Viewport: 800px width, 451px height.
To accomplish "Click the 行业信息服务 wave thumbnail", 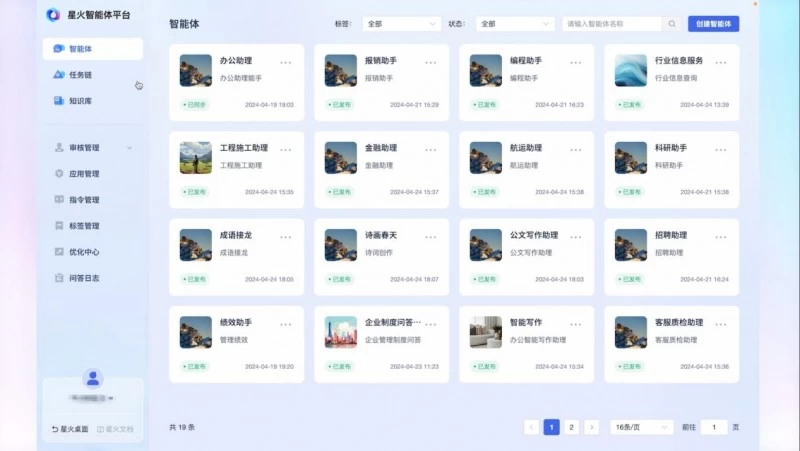I will pyautogui.click(x=630, y=70).
